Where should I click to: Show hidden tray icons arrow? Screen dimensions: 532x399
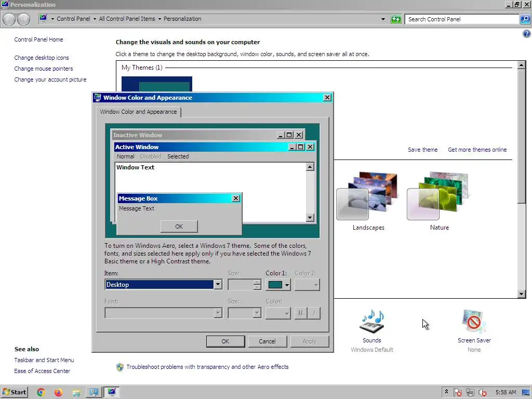pos(446,392)
